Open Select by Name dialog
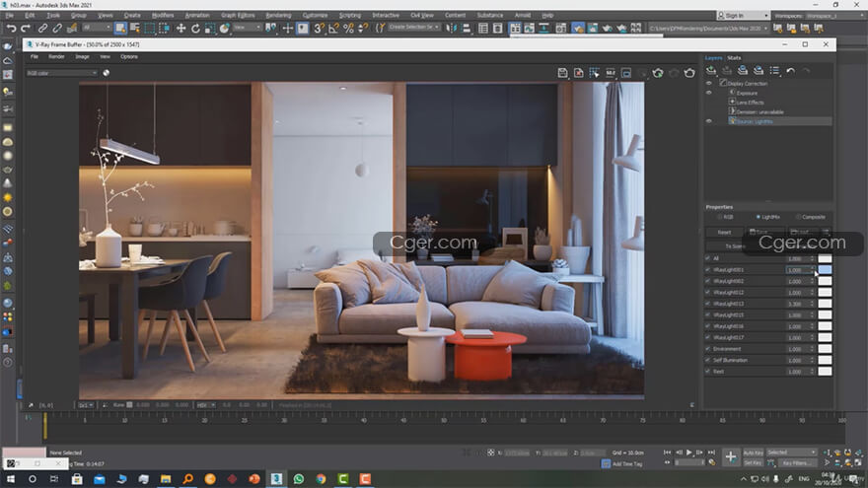 pyautogui.click(x=135, y=28)
